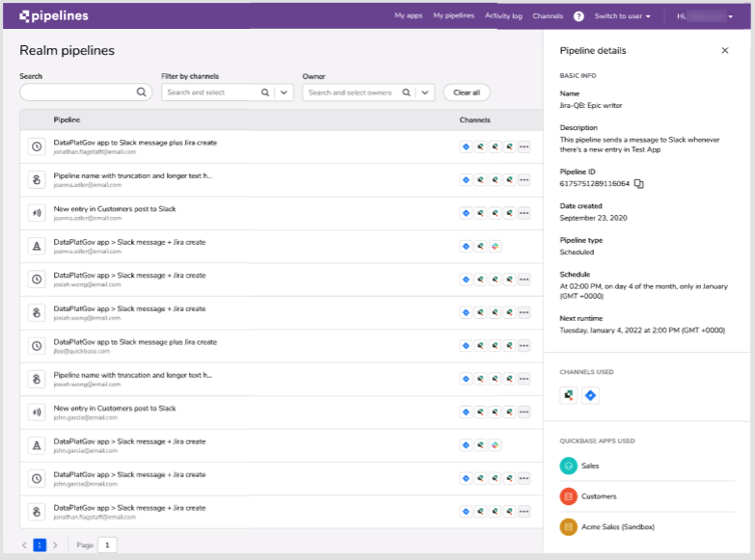This screenshot has height=560, width=755.
Task: Click the 'Scheduled' pipeline type value
Action: click(577, 253)
